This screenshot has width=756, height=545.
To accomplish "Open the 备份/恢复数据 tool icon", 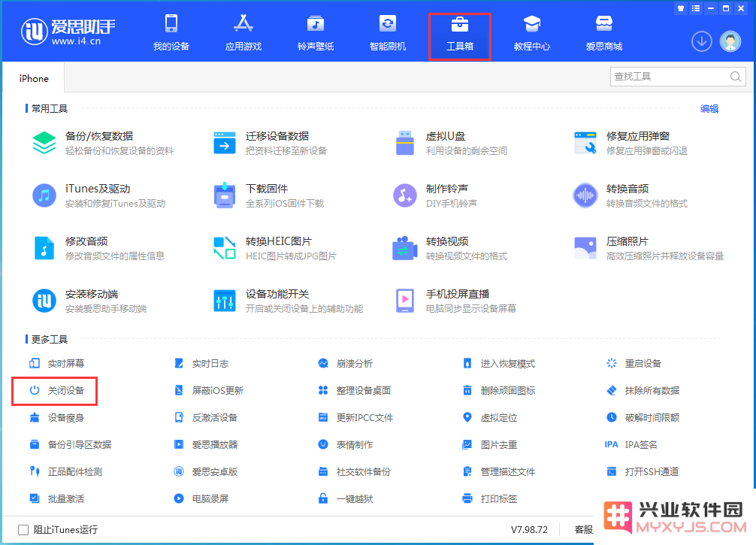I will (44, 143).
